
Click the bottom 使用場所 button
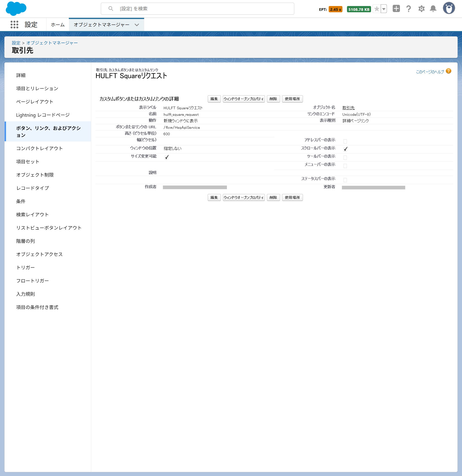pos(292,197)
